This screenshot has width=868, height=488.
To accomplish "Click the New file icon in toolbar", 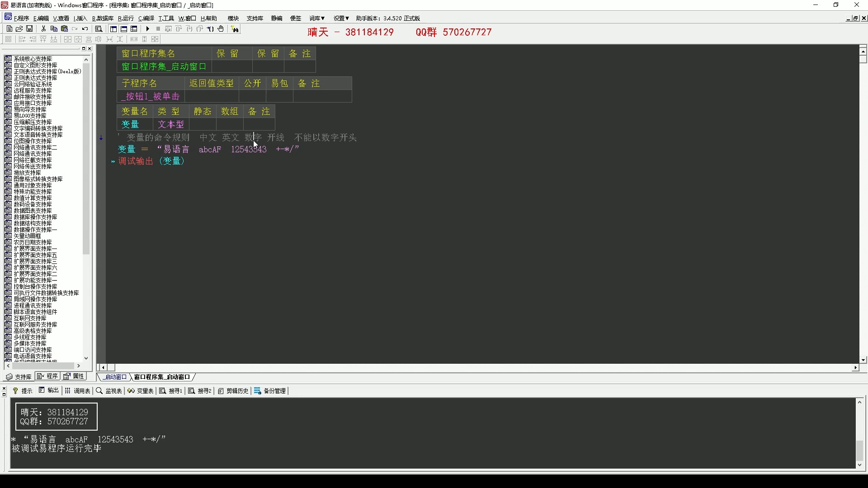I will 9,28.
